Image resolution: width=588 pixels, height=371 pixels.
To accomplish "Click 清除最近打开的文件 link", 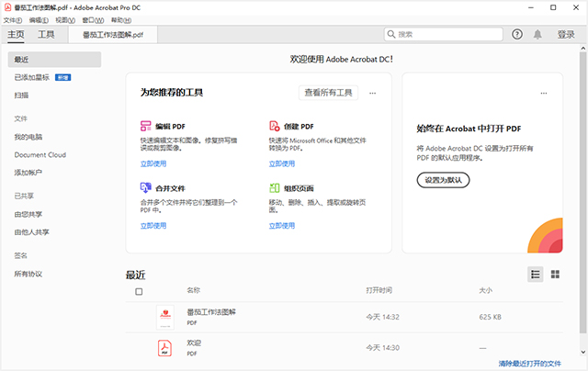I will (530, 363).
